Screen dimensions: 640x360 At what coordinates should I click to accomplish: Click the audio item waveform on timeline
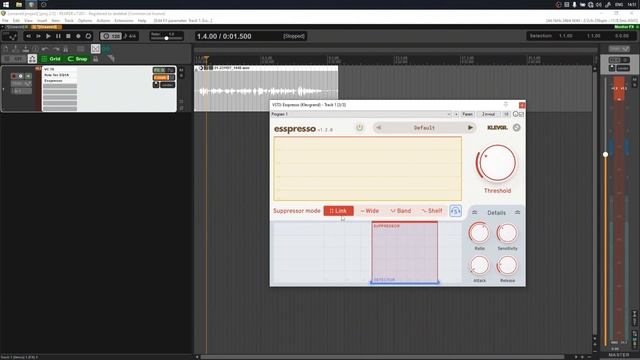coord(266,91)
